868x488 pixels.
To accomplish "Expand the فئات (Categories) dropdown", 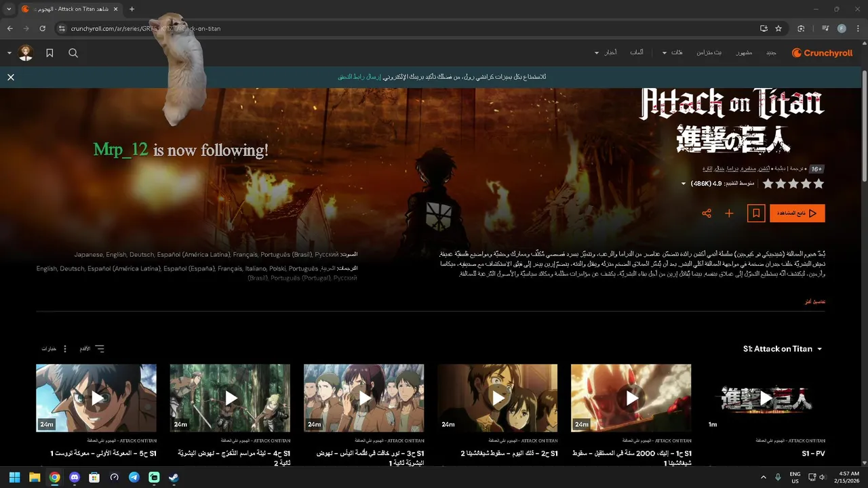I will [x=673, y=53].
